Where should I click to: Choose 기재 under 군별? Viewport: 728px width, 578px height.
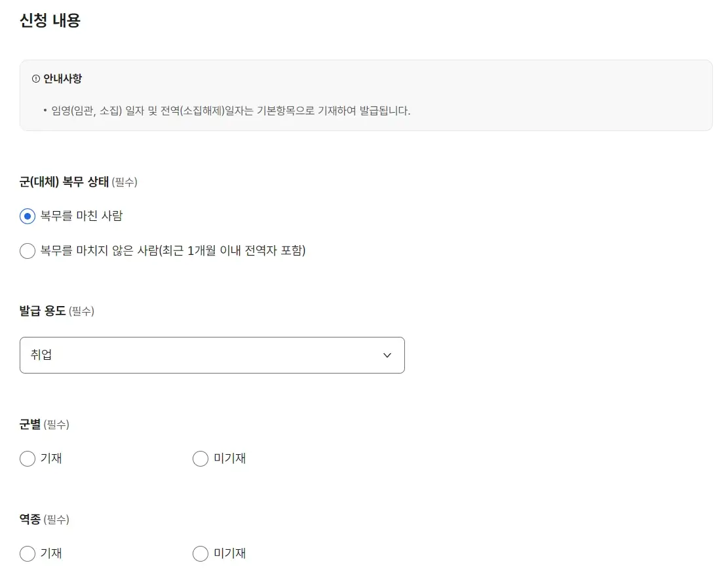coord(27,459)
